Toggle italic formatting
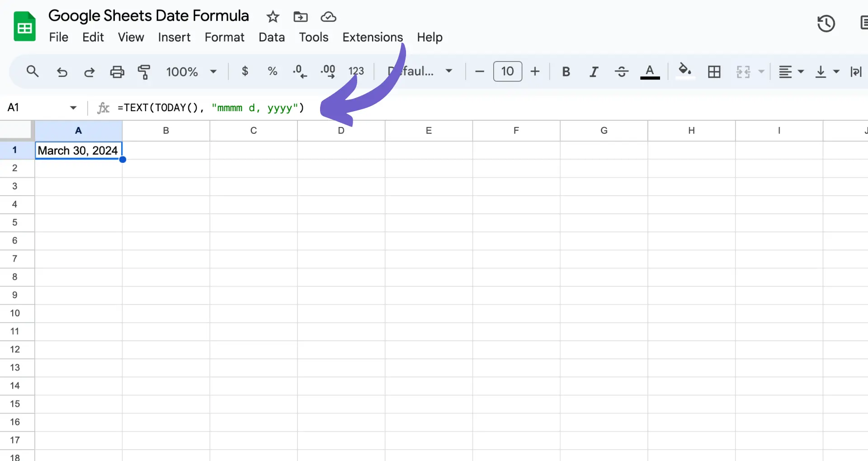Screen dimensions: 868x461 [x=594, y=71]
